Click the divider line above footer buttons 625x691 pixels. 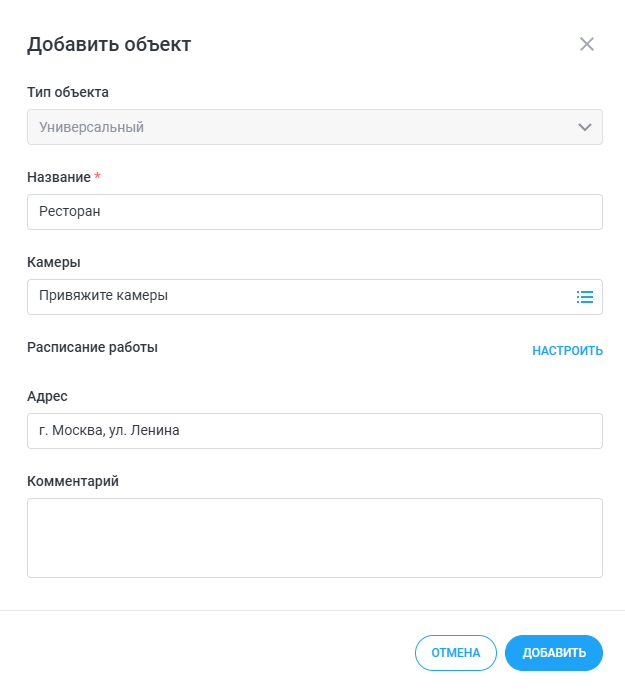coord(312,610)
